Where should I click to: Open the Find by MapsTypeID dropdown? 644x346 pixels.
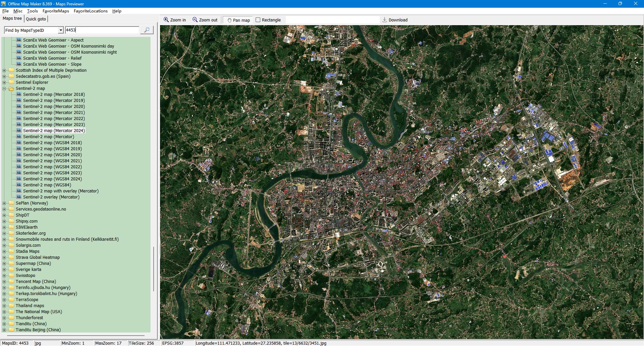(x=61, y=30)
